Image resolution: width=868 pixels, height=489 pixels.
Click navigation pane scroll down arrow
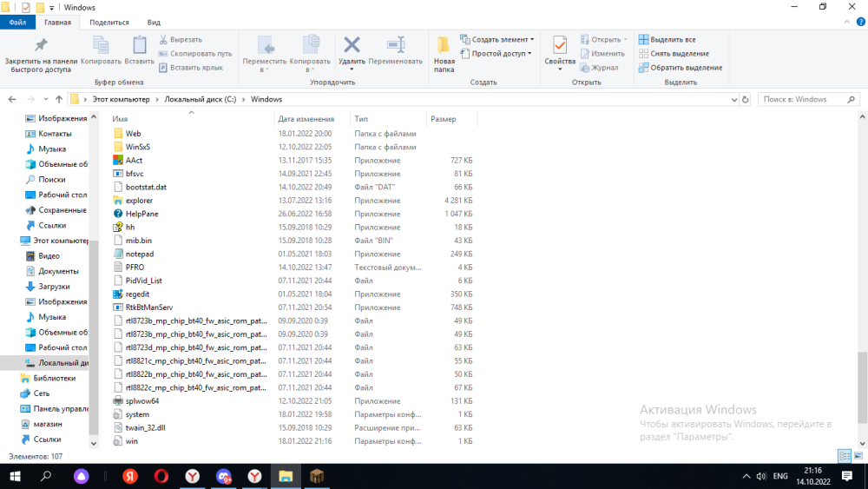[x=94, y=443]
